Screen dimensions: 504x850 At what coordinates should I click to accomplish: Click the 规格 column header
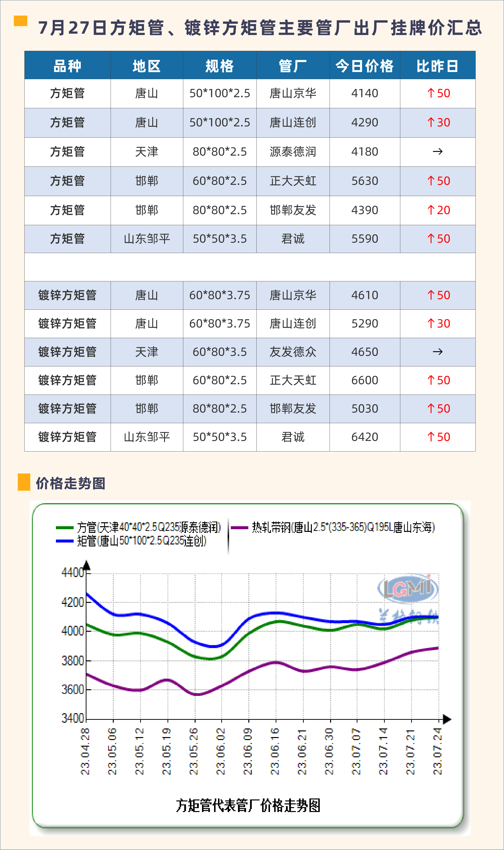click(x=219, y=66)
